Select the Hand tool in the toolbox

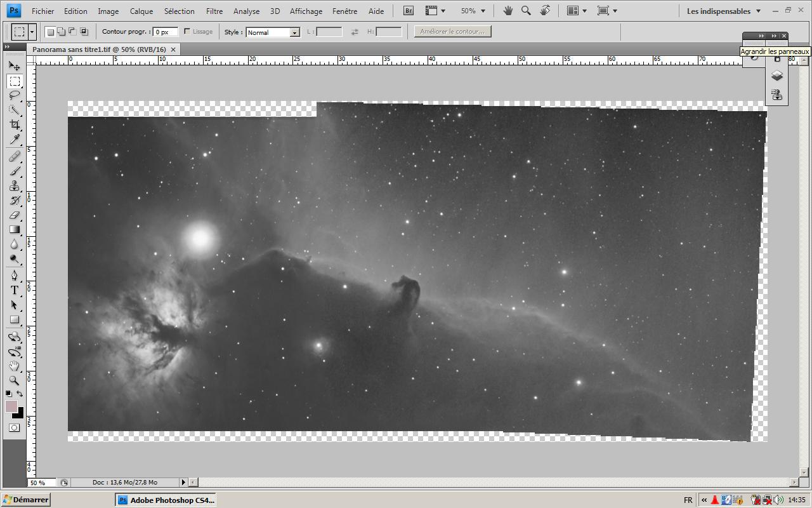click(14, 366)
